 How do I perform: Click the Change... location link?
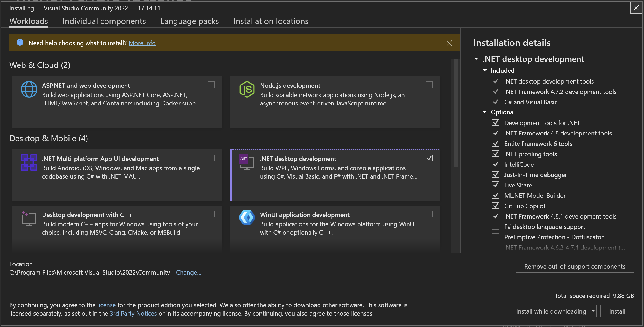pos(188,272)
